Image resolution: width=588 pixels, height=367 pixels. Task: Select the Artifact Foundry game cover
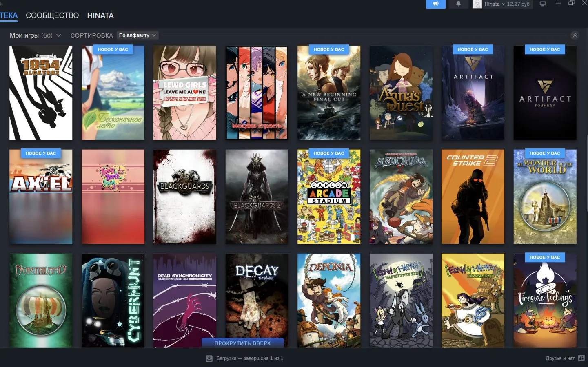545,93
